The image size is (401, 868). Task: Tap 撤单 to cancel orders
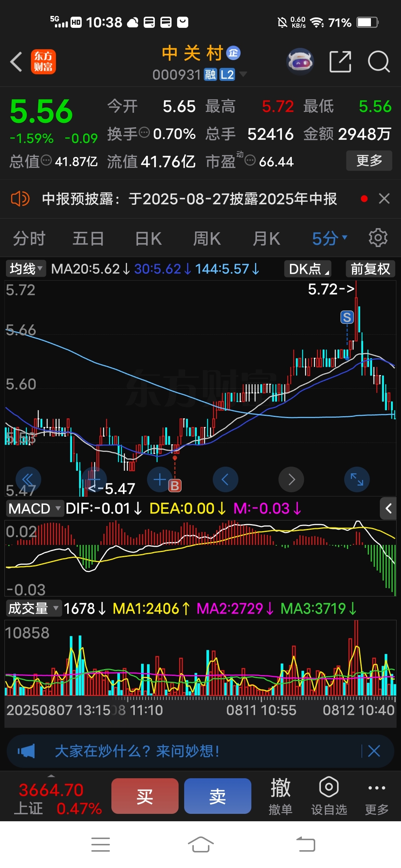coord(281,796)
